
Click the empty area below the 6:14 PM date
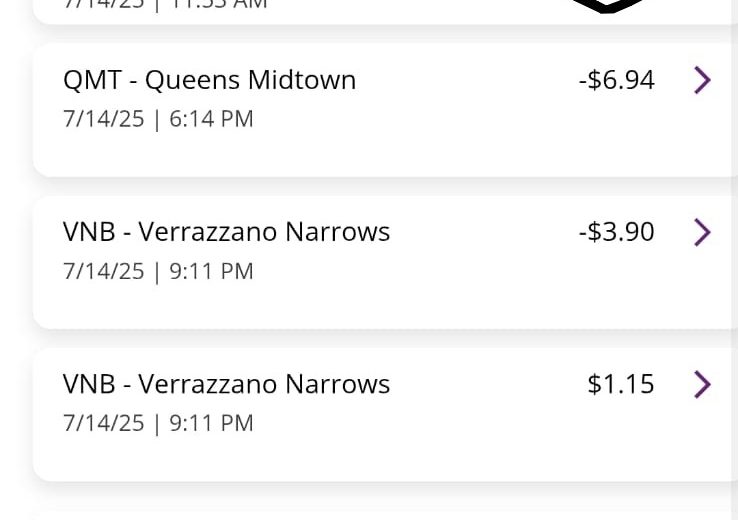300,155
